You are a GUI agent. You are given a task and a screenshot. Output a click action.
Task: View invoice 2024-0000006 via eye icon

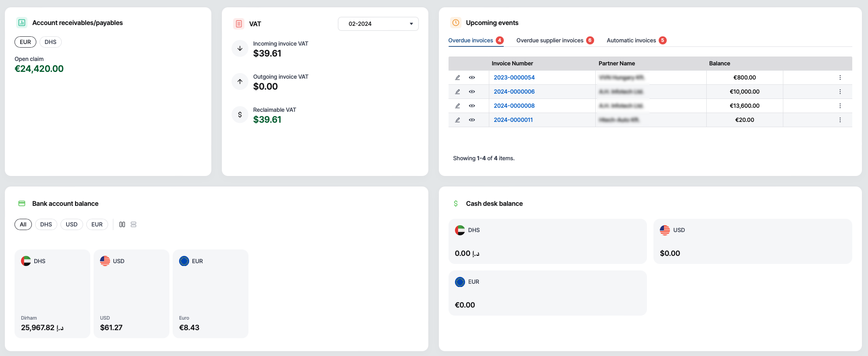(x=472, y=92)
